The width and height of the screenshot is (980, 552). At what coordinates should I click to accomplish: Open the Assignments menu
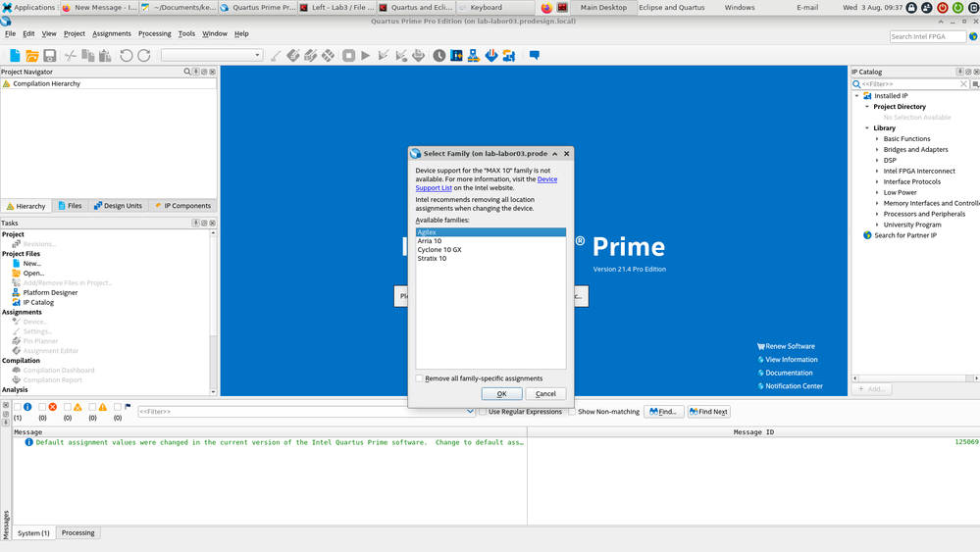point(112,33)
